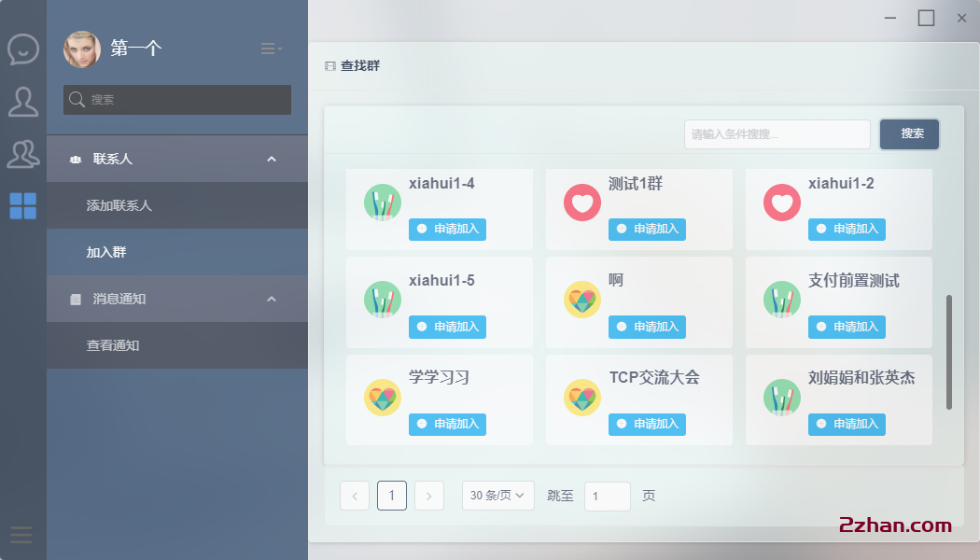Click the hamburger icon at bottom left
Viewport: 980px width, 560px height.
(x=21, y=535)
